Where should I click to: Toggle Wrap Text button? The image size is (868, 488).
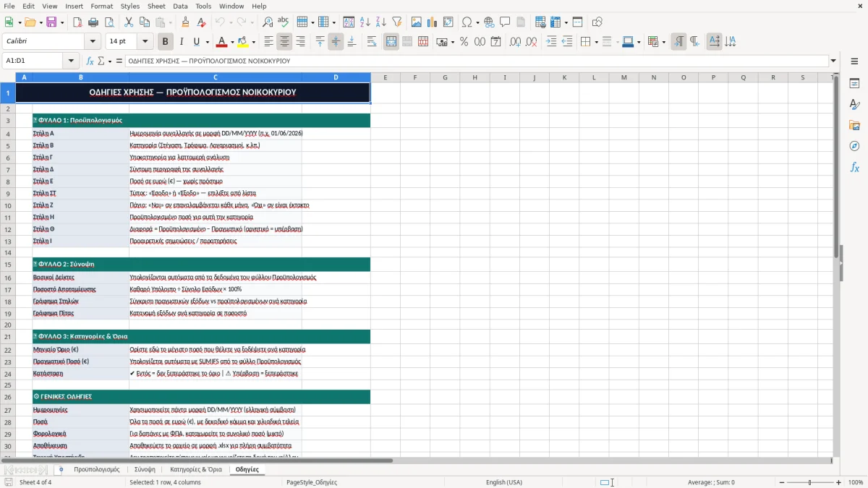[x=372, y=42]
